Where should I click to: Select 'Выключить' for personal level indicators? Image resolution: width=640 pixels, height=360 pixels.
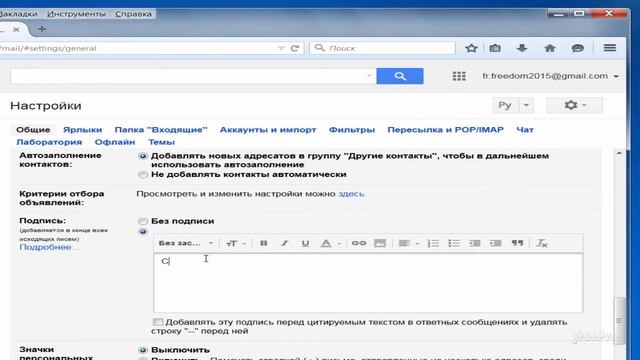point(142,350)
